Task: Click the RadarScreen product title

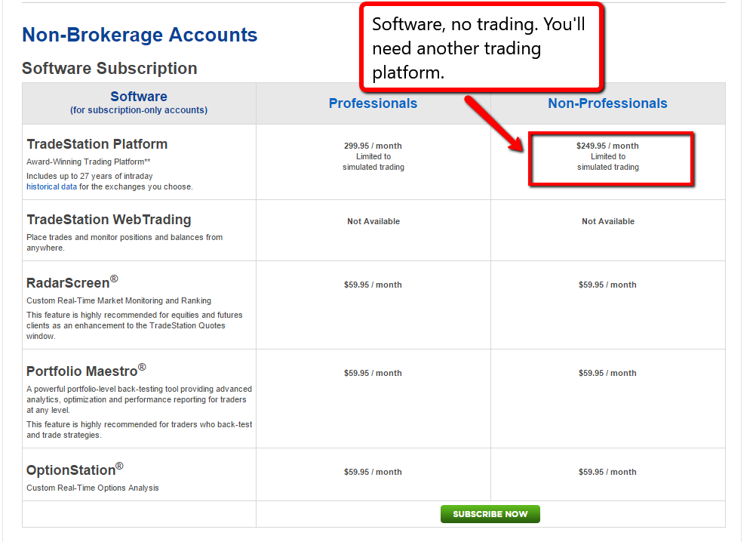Action: [72, 282]
